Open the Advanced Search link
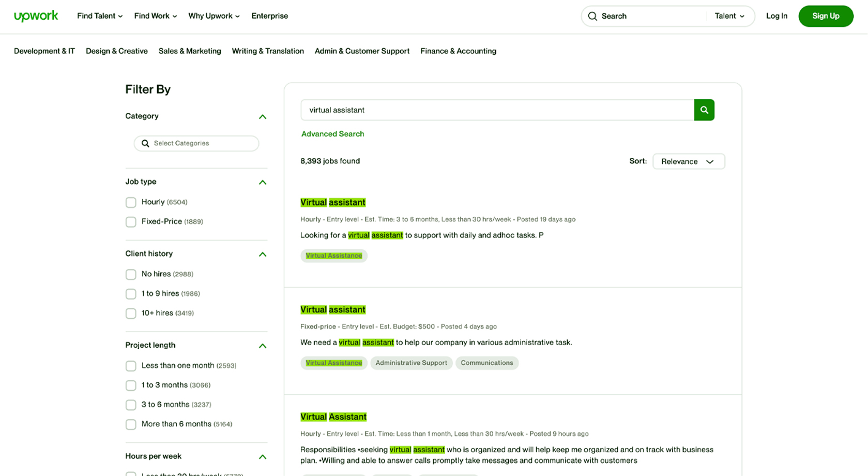868x476 pixels. point(332,134)
